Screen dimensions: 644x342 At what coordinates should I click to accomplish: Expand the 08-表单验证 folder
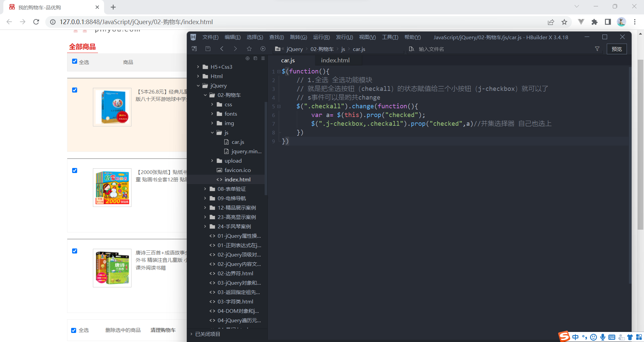[x=205, y=189]
